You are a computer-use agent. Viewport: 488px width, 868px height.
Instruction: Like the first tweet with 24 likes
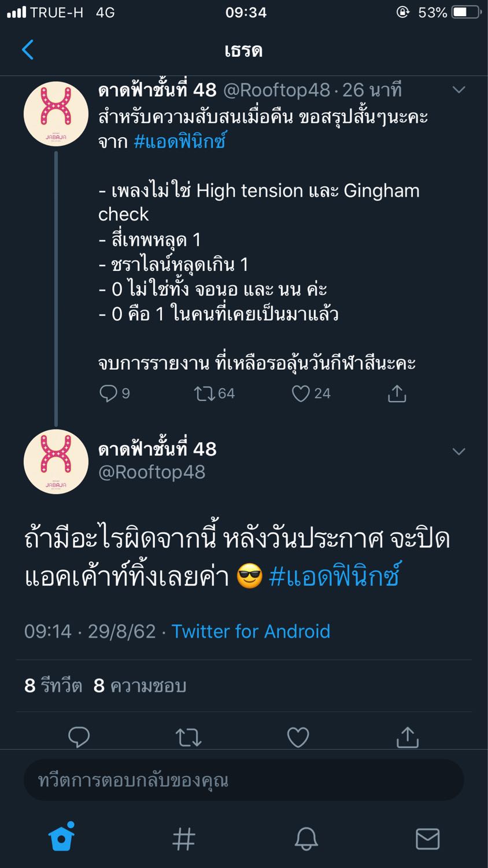[x=301, y=393]
